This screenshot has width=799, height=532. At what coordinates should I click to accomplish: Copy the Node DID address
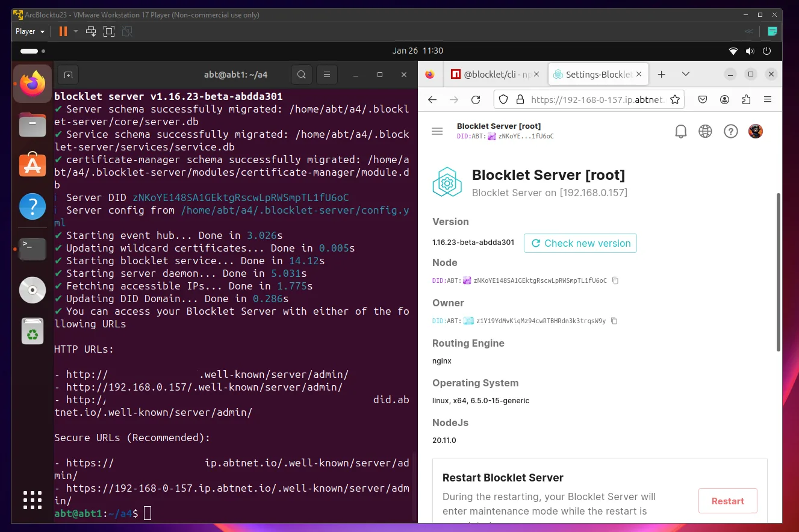tap(615, 280)
